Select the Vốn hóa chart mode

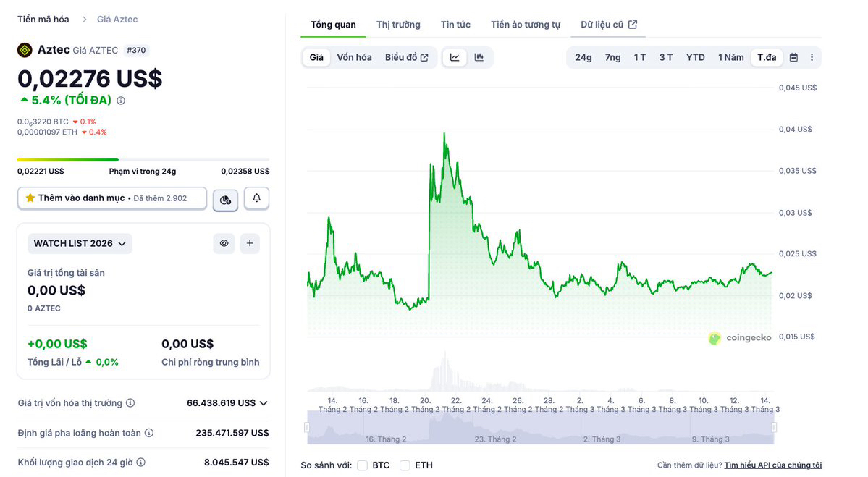[354, 58]
